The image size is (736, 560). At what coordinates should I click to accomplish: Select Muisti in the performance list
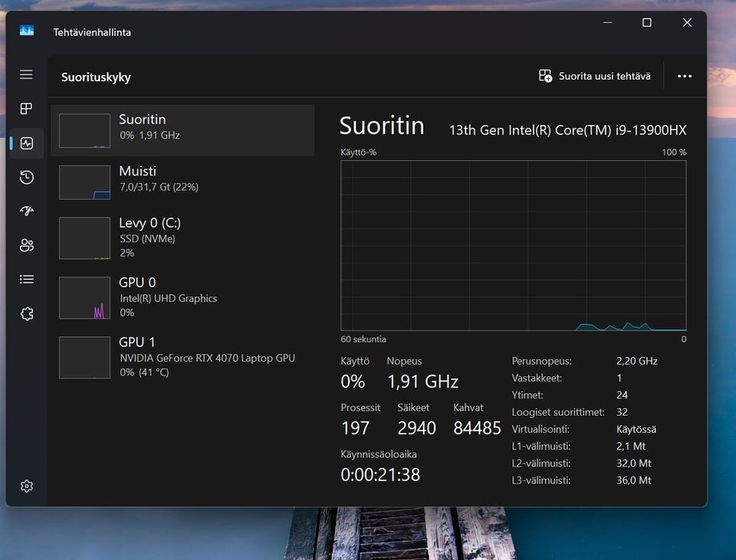(182, 178)
